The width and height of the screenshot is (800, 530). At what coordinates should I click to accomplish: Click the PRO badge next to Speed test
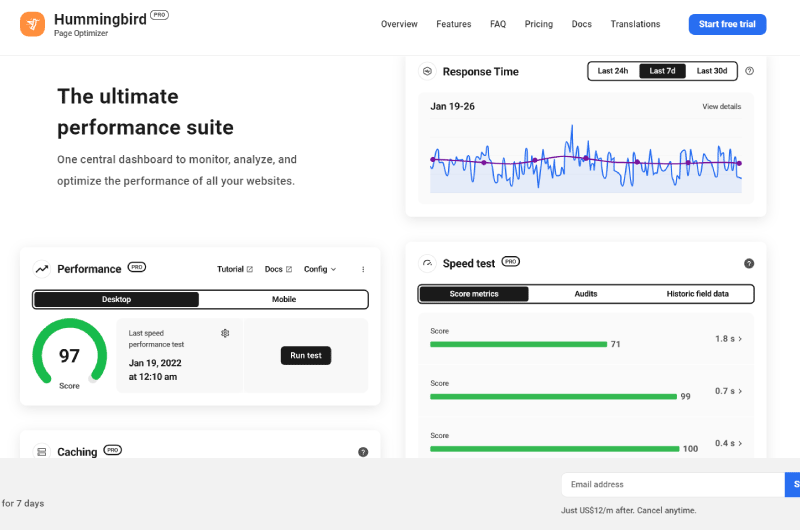pyautogui.click(x=511, y=261)
